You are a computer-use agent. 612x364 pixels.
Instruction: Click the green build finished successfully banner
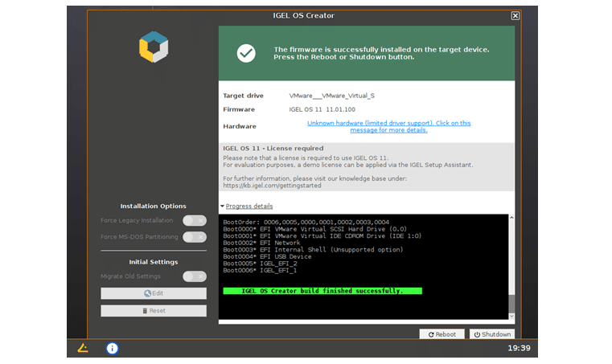coord(322,291)
